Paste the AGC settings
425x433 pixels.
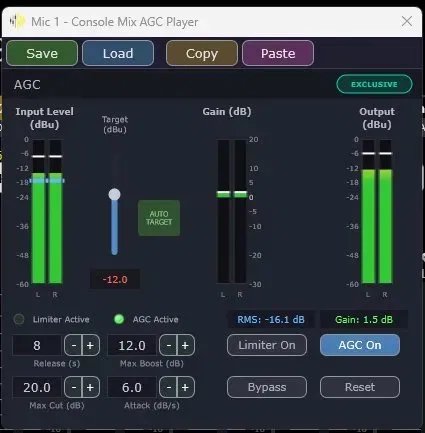pyautogui.click(x=278, y=53)
